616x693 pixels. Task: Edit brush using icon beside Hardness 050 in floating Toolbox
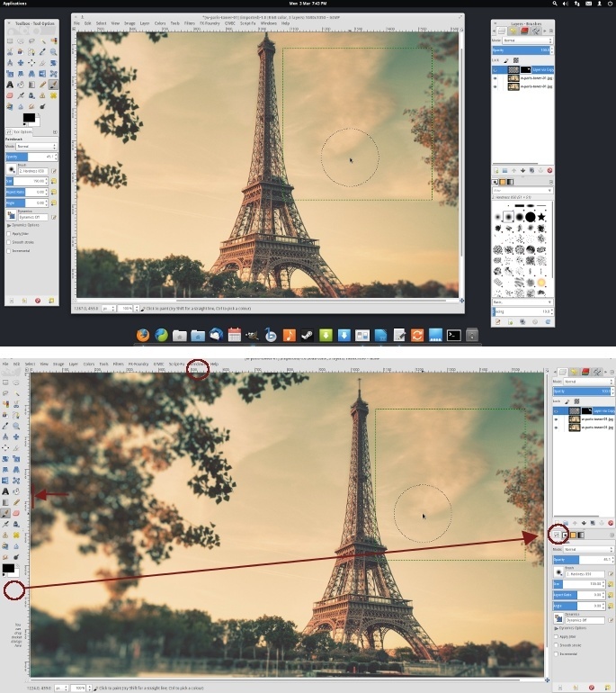tap(54, 171)
